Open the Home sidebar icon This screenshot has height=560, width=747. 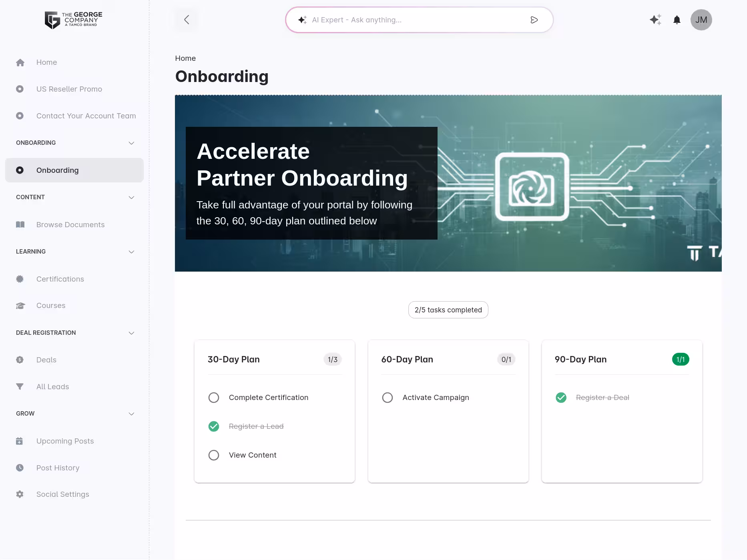(20, 62)
